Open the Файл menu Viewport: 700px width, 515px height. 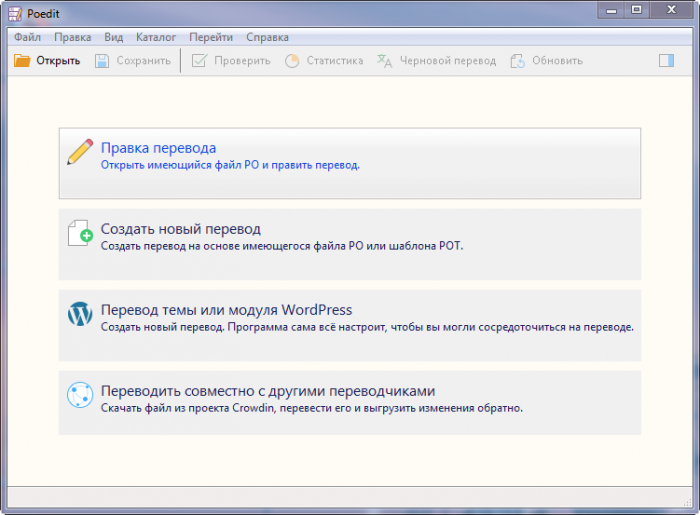point(28,37)
